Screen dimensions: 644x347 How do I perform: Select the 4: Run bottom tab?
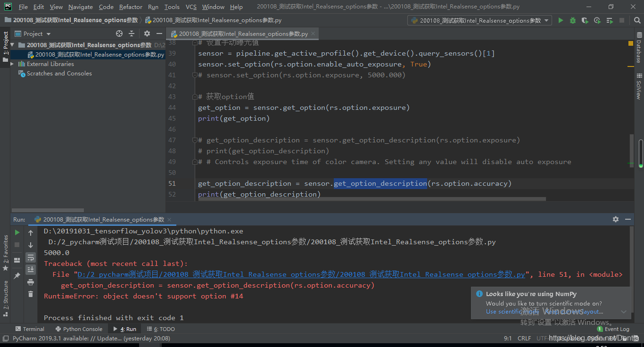[124, 329]
